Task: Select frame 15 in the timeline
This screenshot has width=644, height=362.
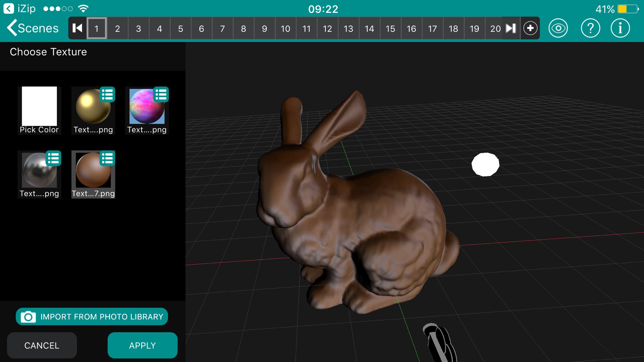Action: pos(391,28)
